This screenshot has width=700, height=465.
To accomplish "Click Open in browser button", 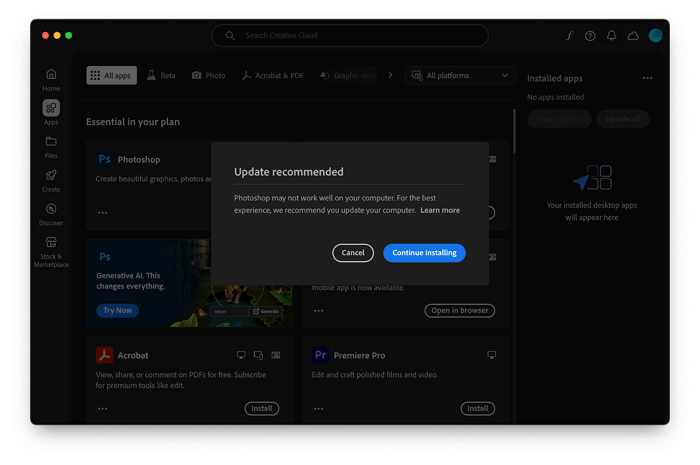I will [459, 310].
